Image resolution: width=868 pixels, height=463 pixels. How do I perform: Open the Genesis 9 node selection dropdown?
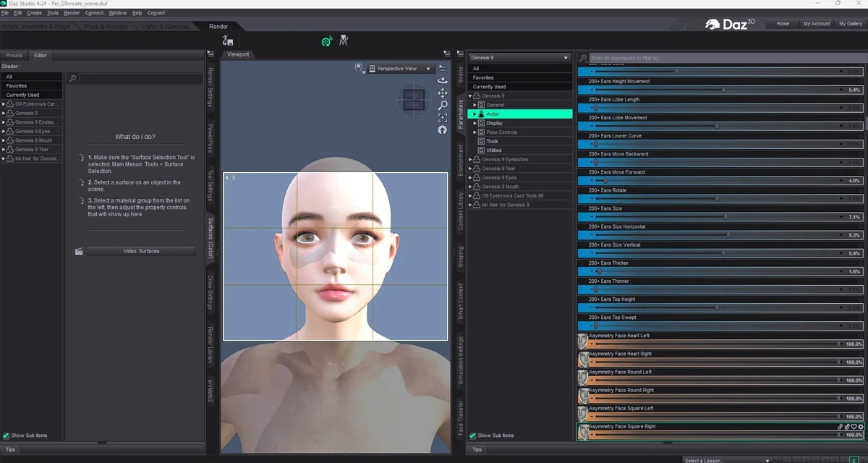pos(519,57)
